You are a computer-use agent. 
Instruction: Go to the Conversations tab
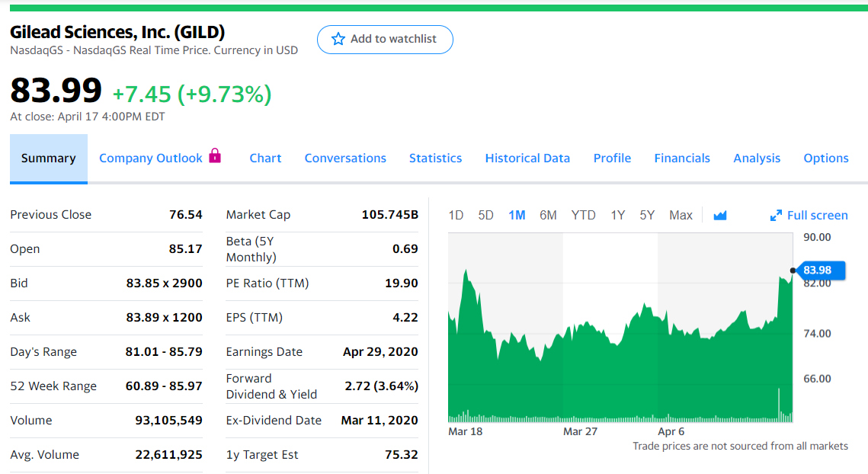(x=345, y=159)
